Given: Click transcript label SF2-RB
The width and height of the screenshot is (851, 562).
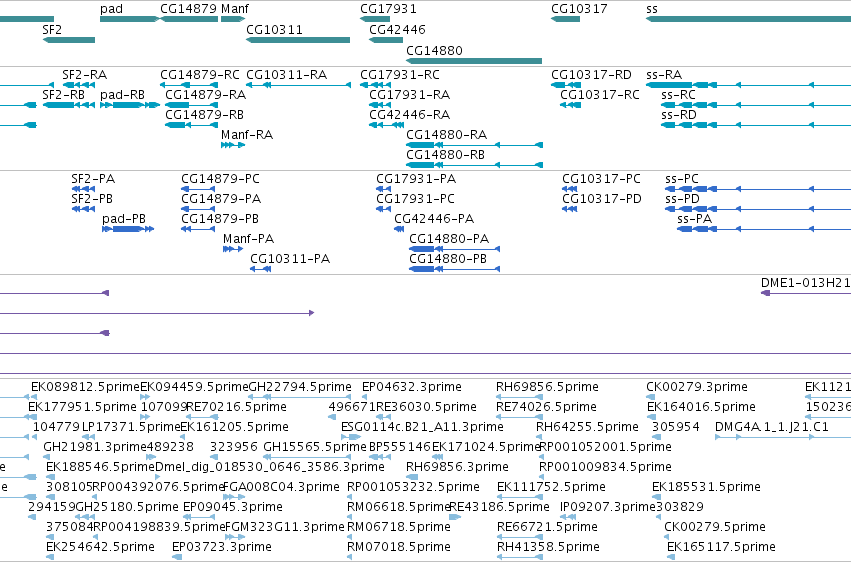Looking at the screenshot, I should (63, 94).
